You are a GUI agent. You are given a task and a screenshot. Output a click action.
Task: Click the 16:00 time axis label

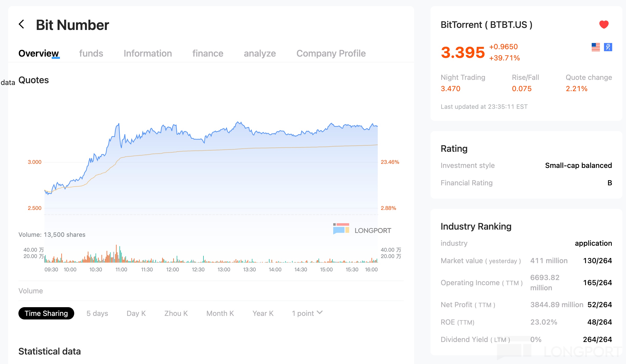point(371,270)
